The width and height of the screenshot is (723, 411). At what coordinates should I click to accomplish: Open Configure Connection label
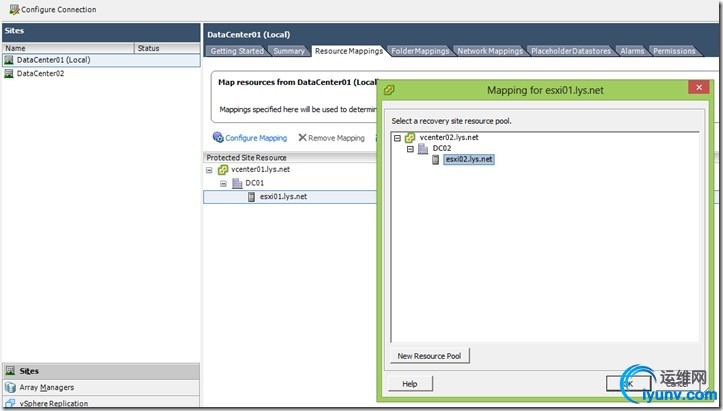(x=59, y=9)
